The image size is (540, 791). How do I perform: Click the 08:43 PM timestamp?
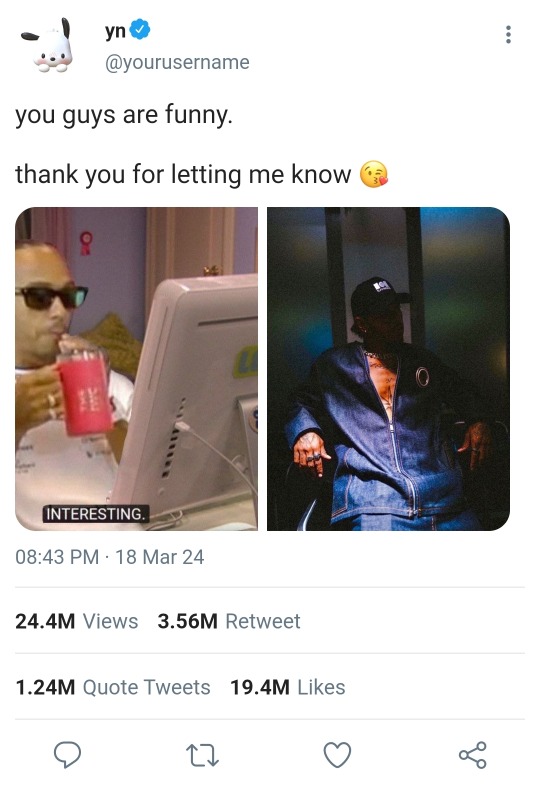pos(57,557)
